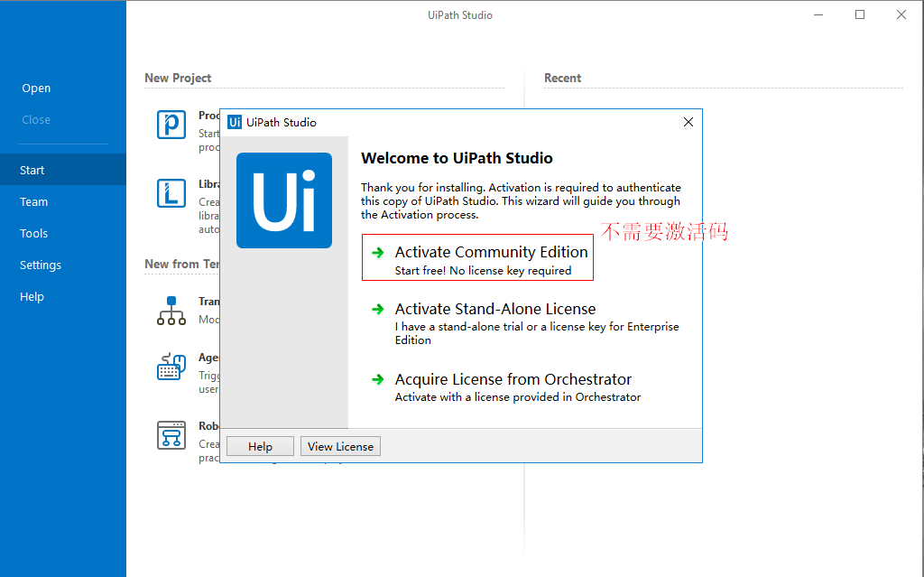Select Close in the sidebar
The width and height of the screenshot is (924, 577).
(36, 120)
